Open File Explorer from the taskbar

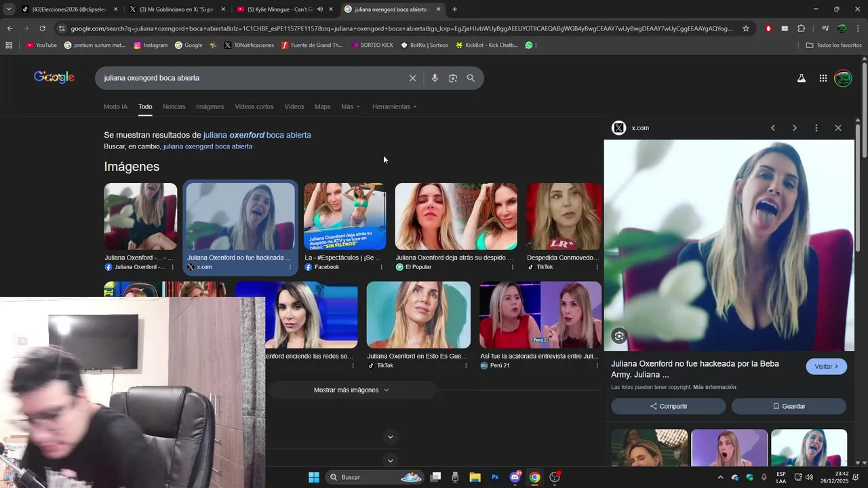[x=475, y=477]
